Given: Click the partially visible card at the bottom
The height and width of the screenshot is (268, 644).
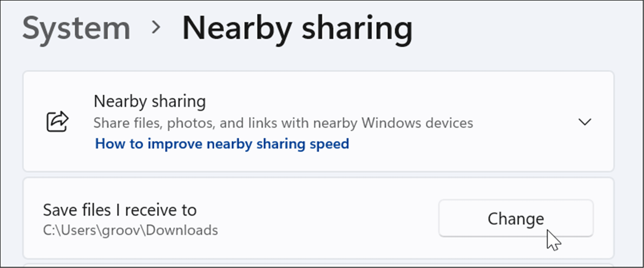Looking at the screenshot, I should pyautogui.click(x=318, y=265).
